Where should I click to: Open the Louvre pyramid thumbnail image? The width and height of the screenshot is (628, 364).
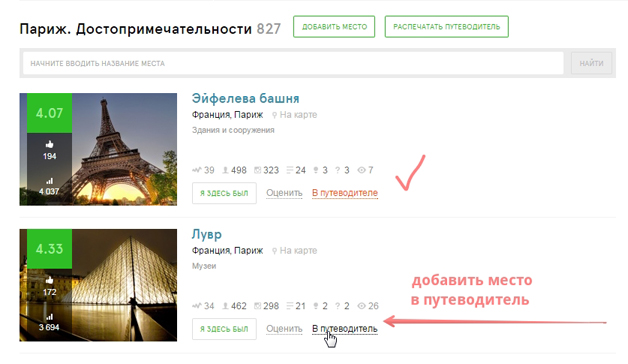[98, 285]
